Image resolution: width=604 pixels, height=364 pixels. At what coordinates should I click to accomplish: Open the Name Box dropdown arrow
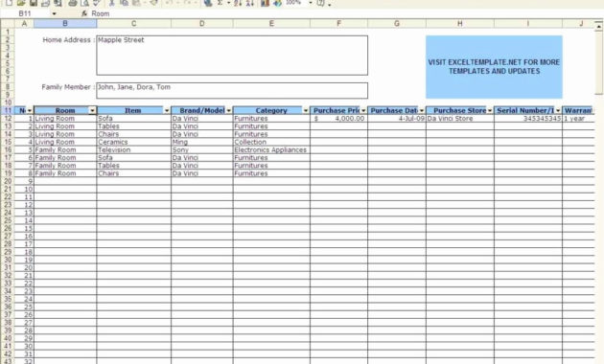(x=54, y=13)
